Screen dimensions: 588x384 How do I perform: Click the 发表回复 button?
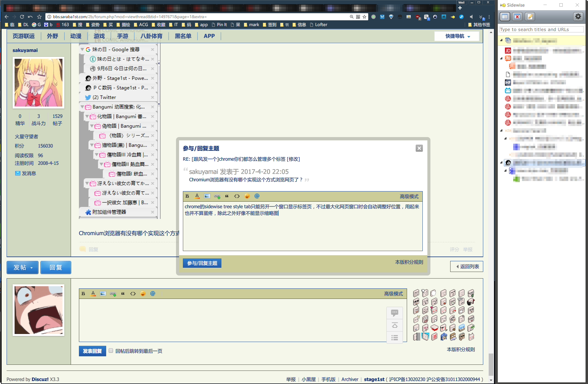click(x=92, y=351)
